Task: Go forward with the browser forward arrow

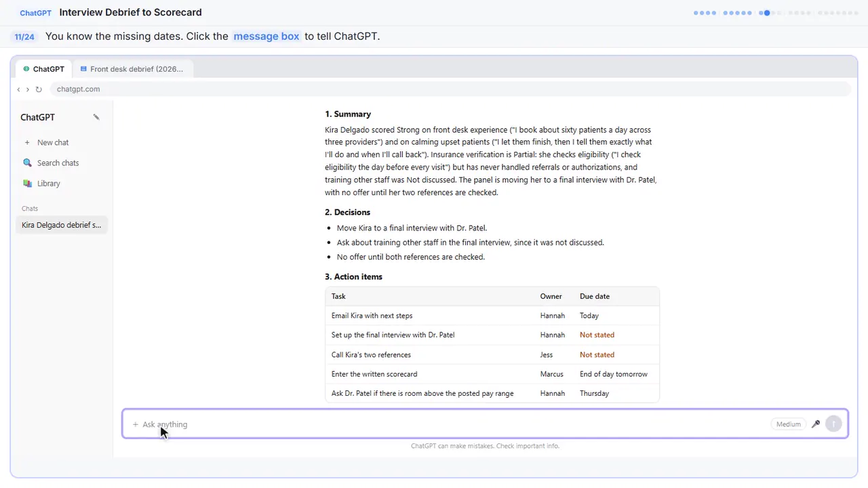Action: pos(28,89)
